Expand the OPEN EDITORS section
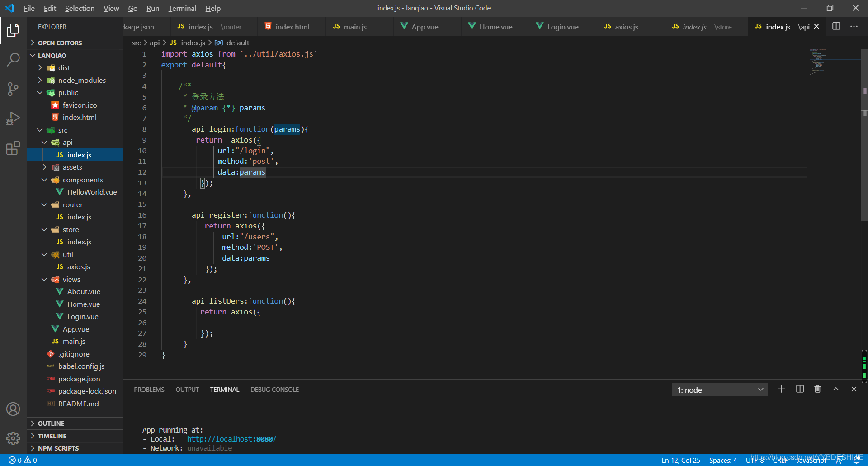Image resolution: width=868 pixels, height=466 pixels. [x=60, y=43]
